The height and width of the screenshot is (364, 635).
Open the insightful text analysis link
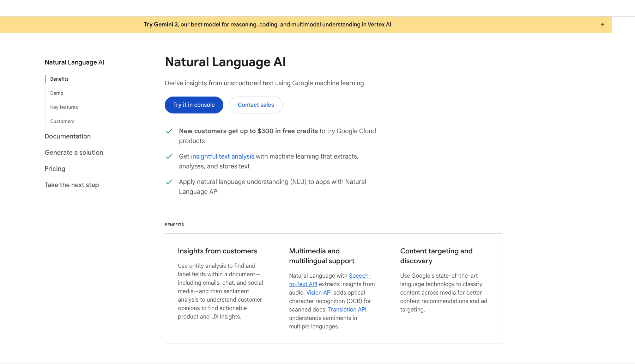pos(223,156)
